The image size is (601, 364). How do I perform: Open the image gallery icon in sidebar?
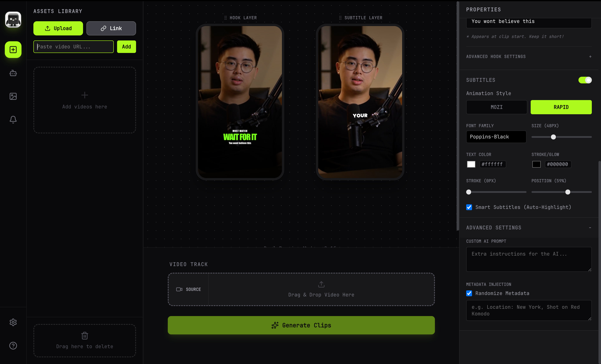coord(13,96)
